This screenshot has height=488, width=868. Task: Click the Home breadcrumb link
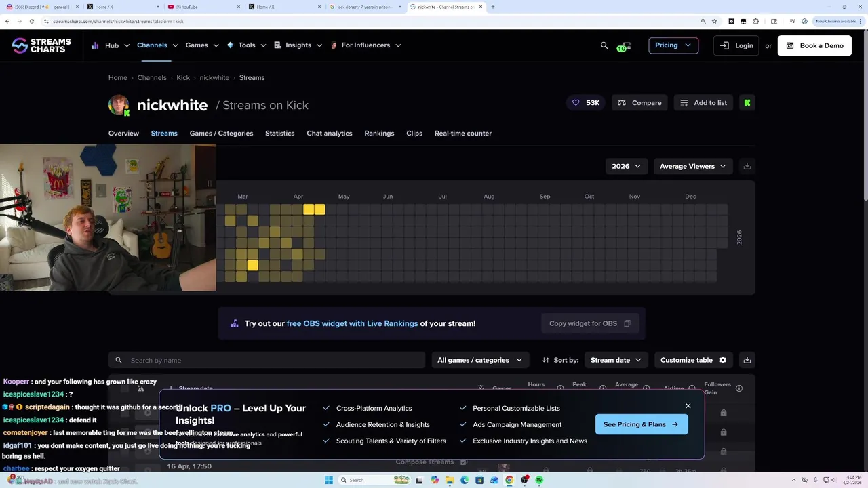[118, 78]
